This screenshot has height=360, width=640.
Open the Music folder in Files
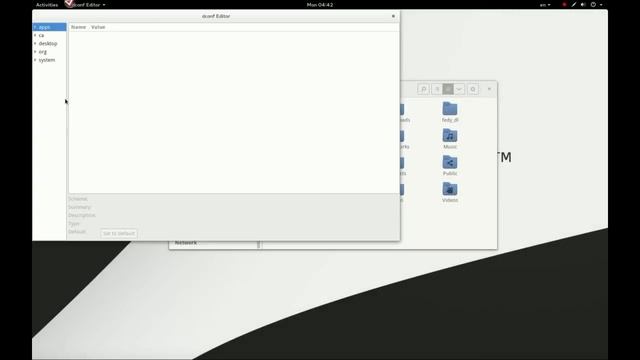tap(450, 139)
